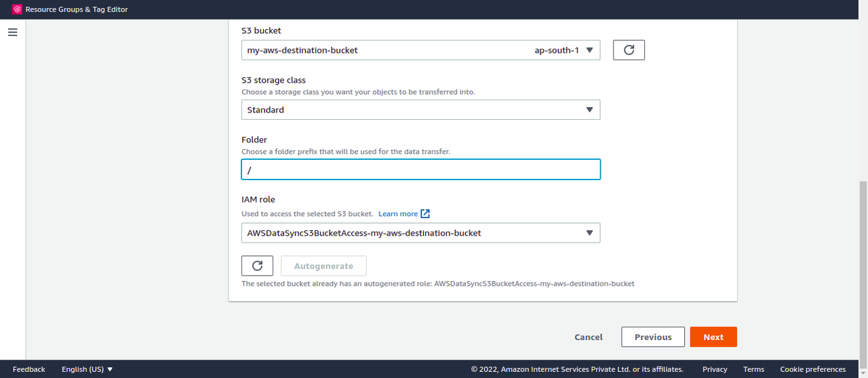Open Cookie preferences
The image size is (868, 378).
click(812, 369)
